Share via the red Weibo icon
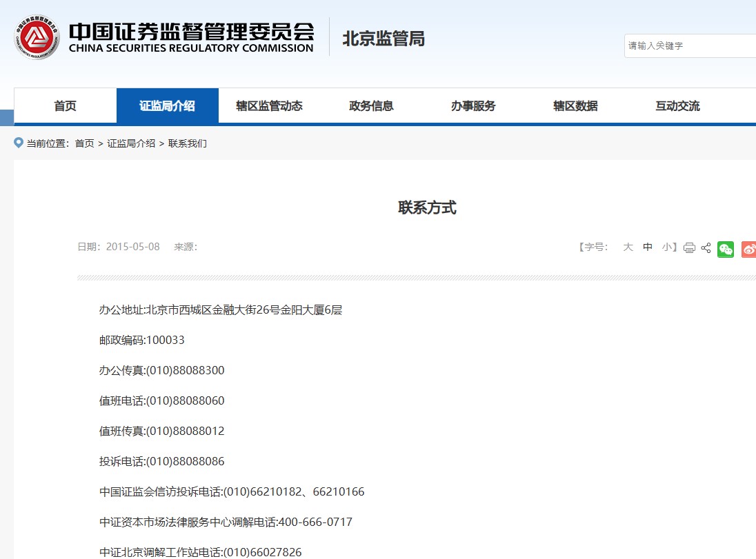The image size is (756, 559). point(748,249)
